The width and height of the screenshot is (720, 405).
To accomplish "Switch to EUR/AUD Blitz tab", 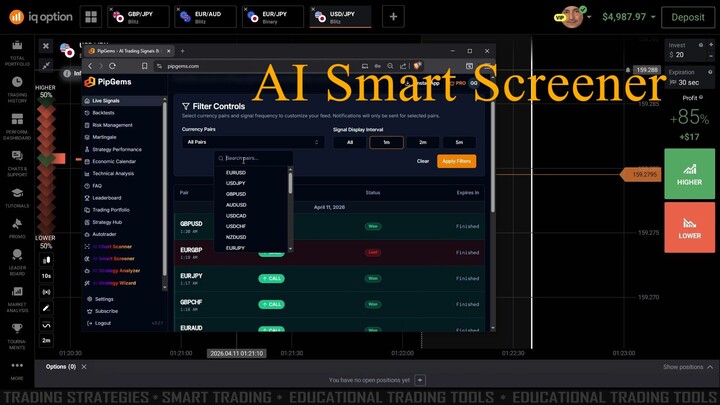I will pyautogui.click(x=205, y=17).
